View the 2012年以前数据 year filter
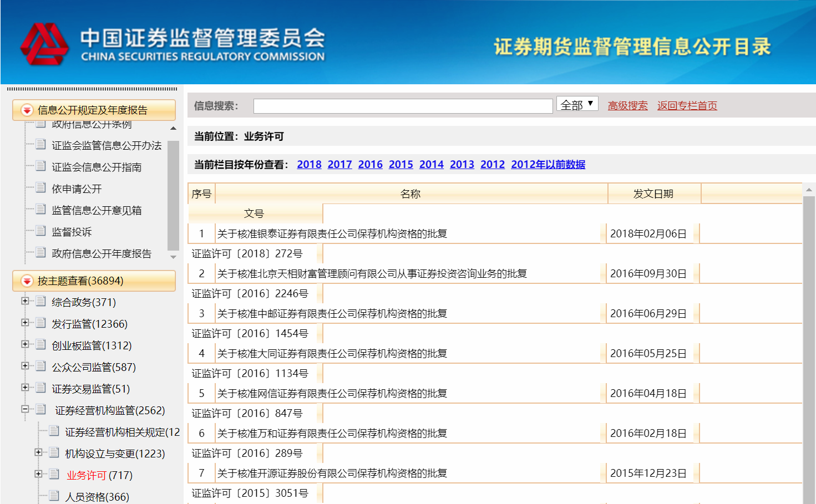The width and height of the screenshot is (816, 504). click(548, 165)
